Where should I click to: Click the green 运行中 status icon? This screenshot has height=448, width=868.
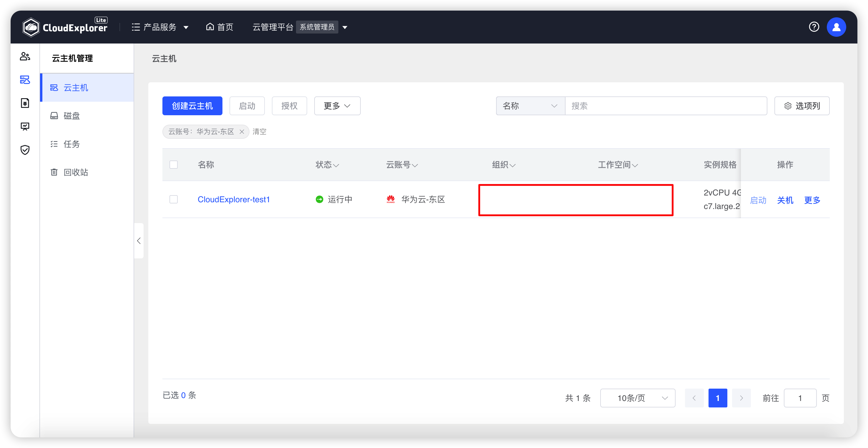319,199
